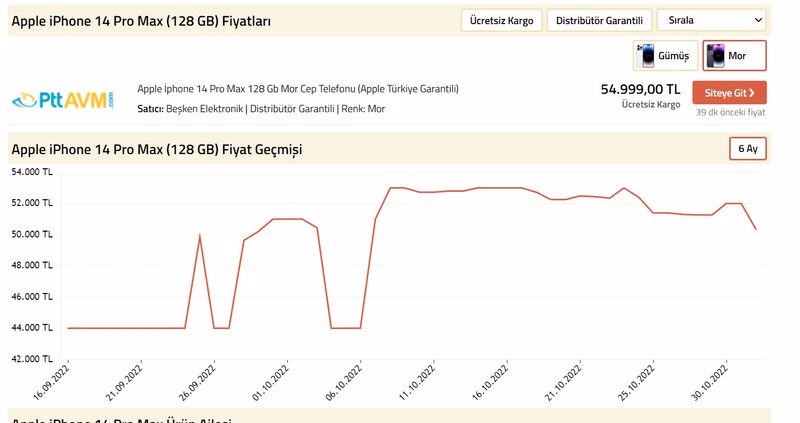The width and height of the screenshot is (800, 423).
Task: Click the 16.09.2022 date label
Action: point(51,383)
